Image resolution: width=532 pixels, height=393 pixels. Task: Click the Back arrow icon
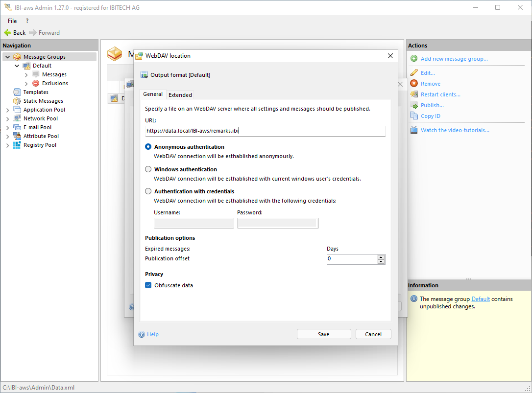click(7, 33)
